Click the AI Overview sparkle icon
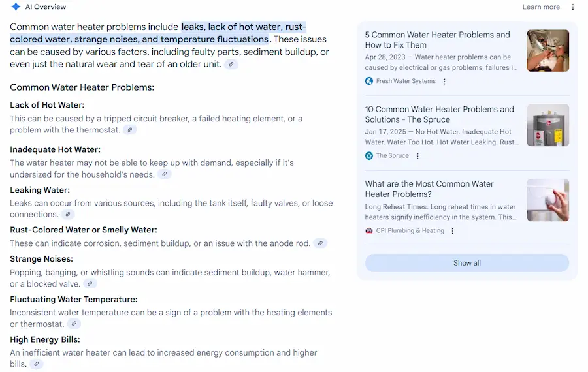The width and height of the screenshot is (588, 372). point(16,7)
